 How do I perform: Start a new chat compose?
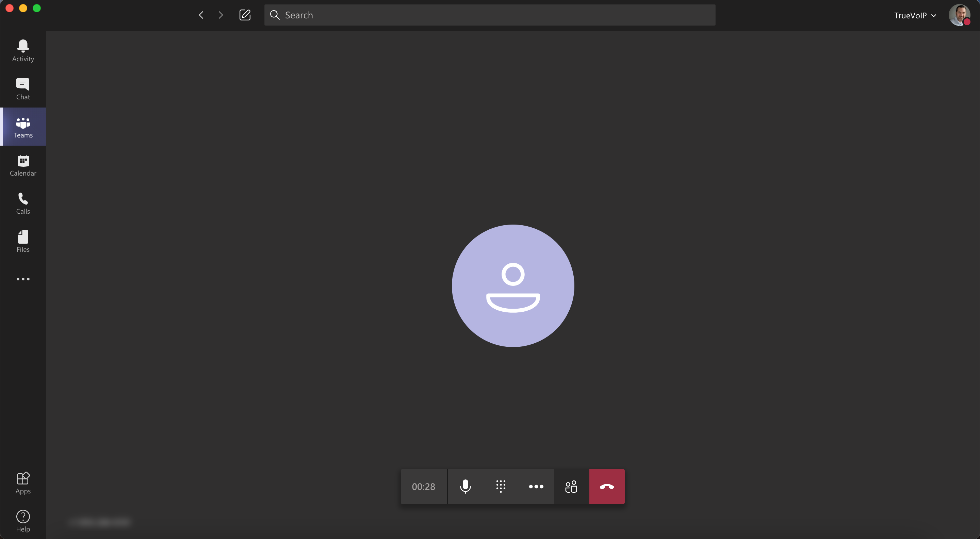(x=245, y=15)
